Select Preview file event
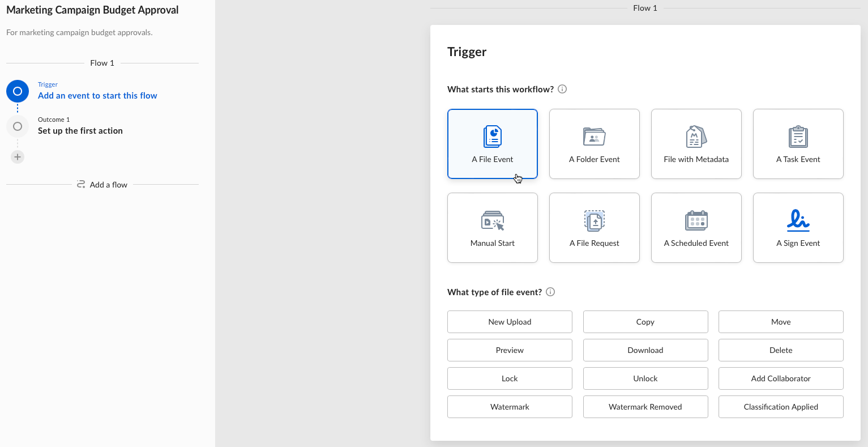This screenshot has height=447, width=868. click(510, 350)
